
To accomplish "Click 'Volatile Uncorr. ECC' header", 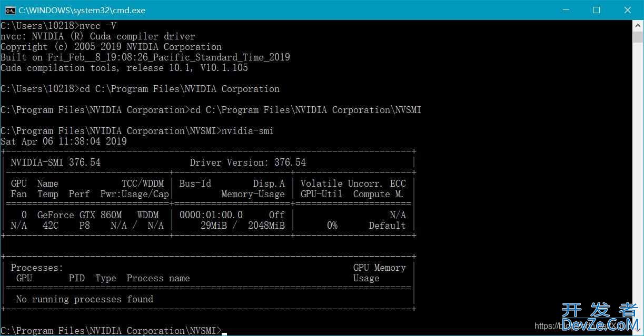I will (353, 184).
